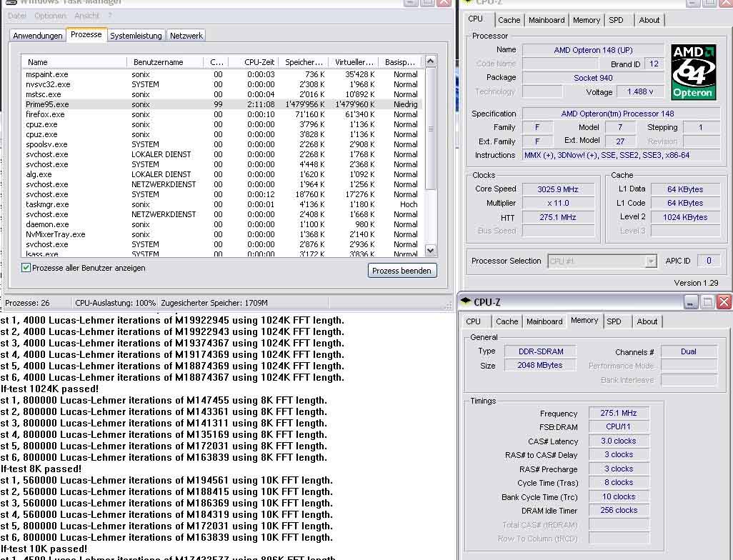Click the lower CPU-Z window title icon
733x560 pixels.
[466, 301]
